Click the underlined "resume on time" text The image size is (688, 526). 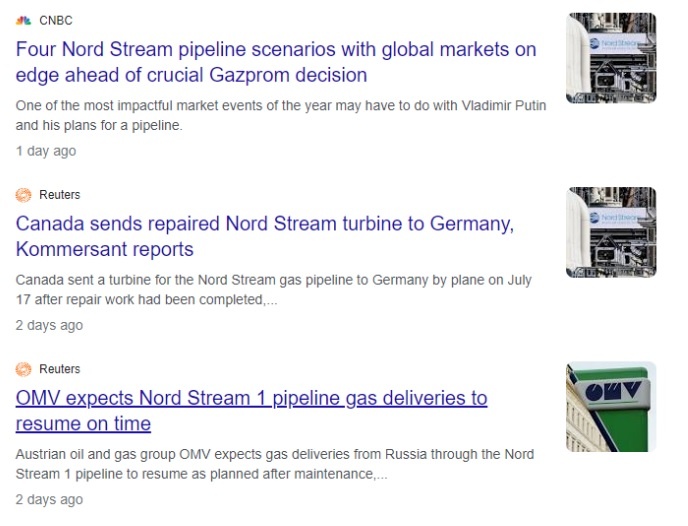point(83,424)
